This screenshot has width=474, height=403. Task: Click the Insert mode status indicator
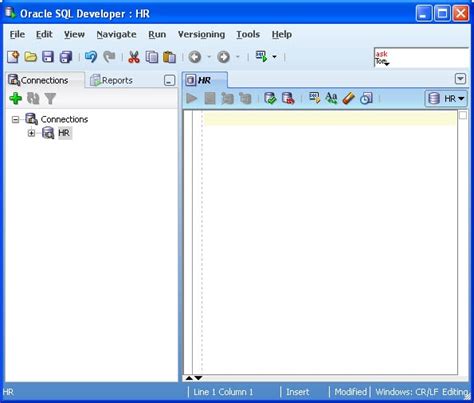[297, 392]
